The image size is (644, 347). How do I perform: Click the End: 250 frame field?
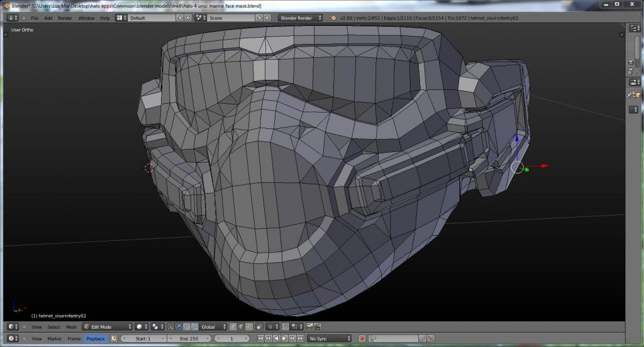(189, 339)
